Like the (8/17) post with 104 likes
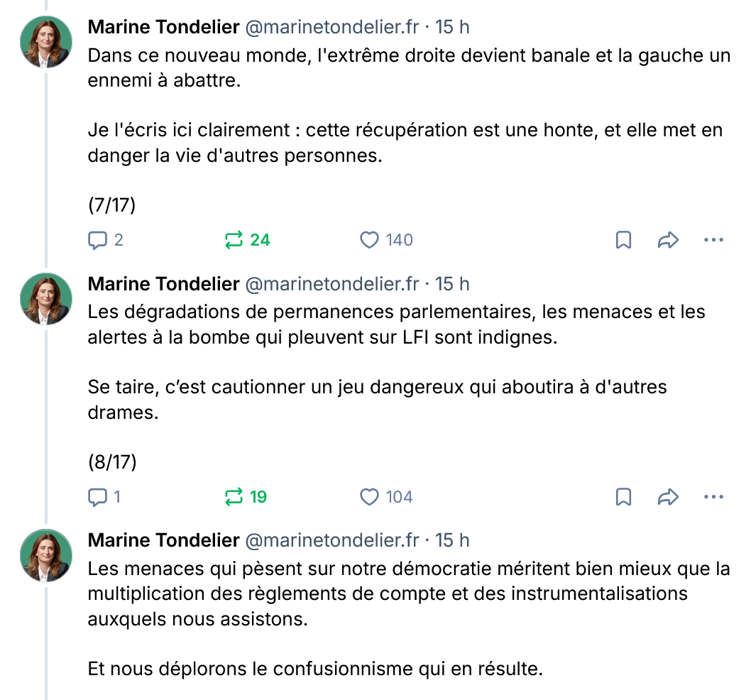Image resolution: width=751 pixels, height=700 pixels. (370, 497)
